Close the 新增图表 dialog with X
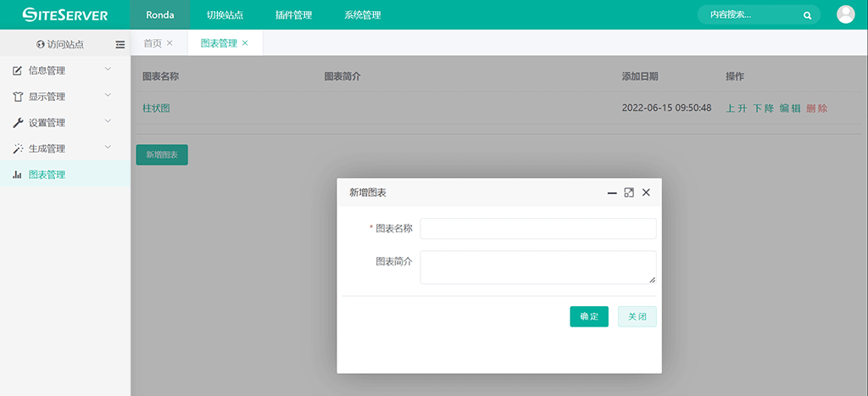Image resolution: width=868 pixels, height=396 pixels. tap(646, 192)
